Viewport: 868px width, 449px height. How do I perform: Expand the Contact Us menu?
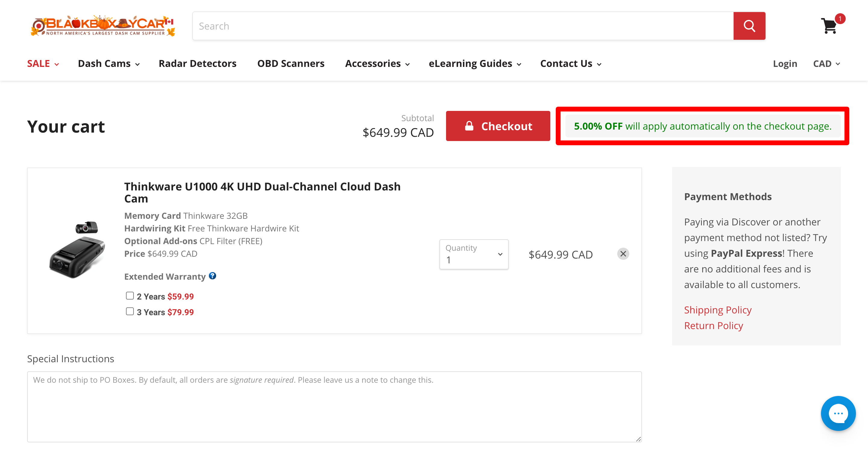pos(571,64)
